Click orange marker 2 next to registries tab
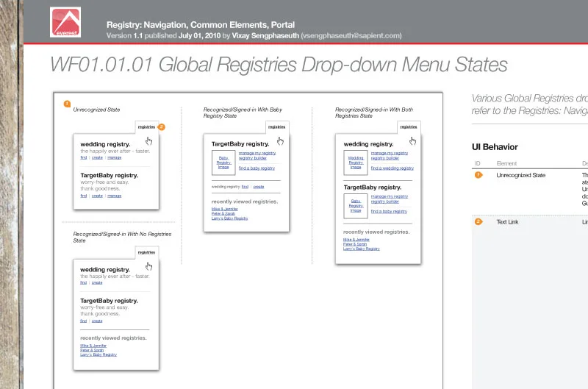The image size is (588, 389). pyautogui.click(x=161, y=126)
